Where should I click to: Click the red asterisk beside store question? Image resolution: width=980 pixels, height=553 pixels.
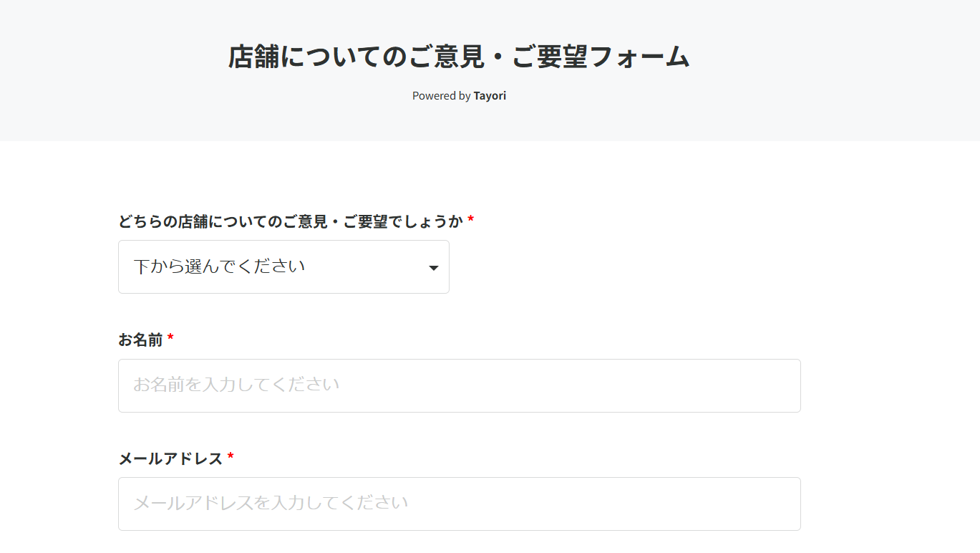click(470, 220)
